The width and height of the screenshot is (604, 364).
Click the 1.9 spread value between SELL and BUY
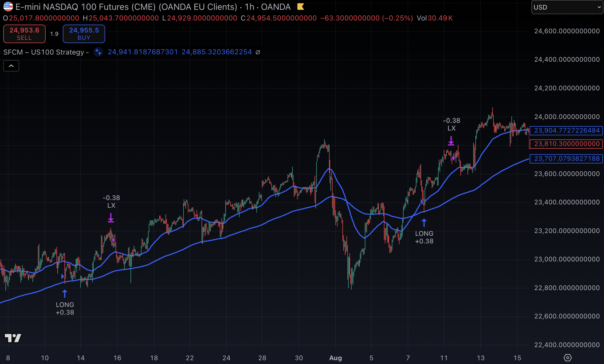[x=54, y=34]
